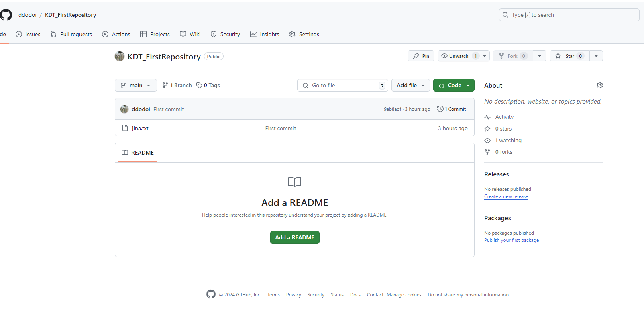View the 1 Branch link
The width and height of the screenshot is (644, 333).
pyautogui.click(x=177, y=85)
